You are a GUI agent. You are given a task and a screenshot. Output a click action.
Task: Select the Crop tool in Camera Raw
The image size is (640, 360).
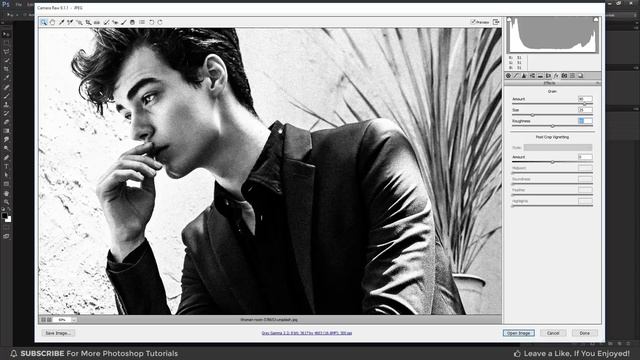point(88,22)
